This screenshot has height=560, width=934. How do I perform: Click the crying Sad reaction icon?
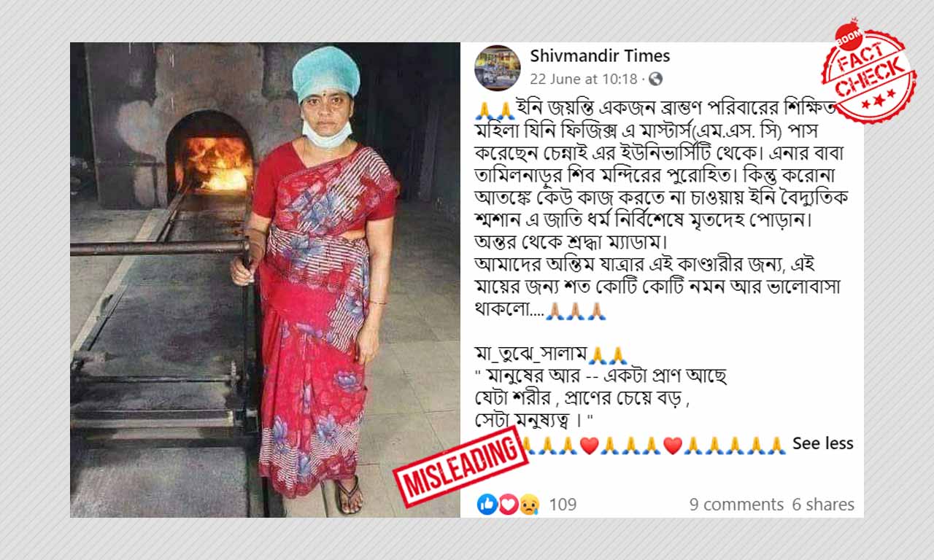point(529,504)
